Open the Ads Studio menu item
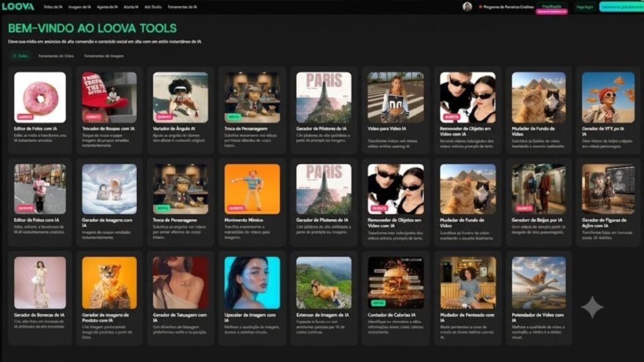644x362 pixels. 153,7
